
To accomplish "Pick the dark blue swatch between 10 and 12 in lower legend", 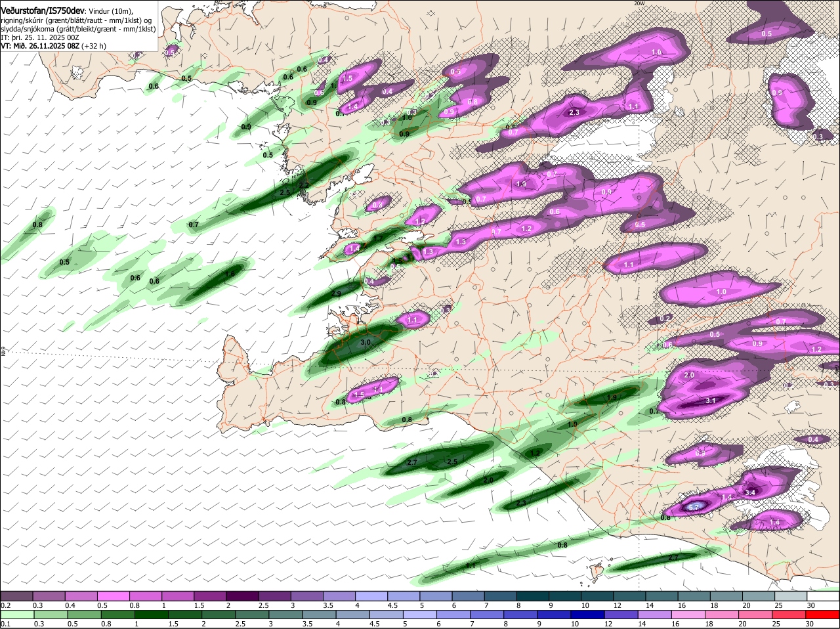I will coord(588,614).
